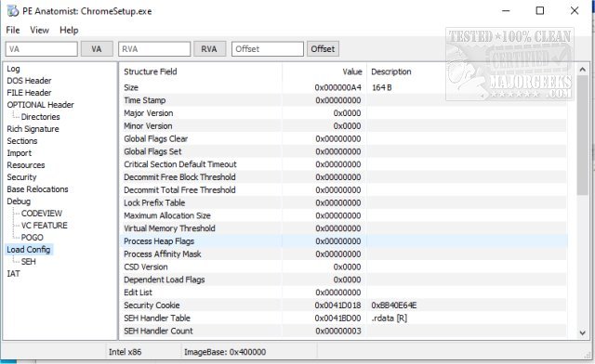
Task: Select the SEH Handler Table row
Action: point(344,318)
